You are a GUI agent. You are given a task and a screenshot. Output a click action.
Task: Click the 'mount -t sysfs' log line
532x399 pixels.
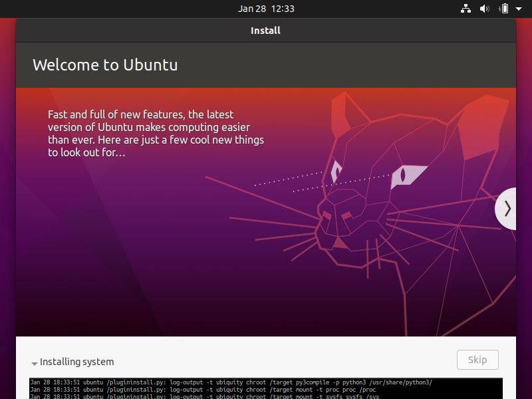coord(205,396)
